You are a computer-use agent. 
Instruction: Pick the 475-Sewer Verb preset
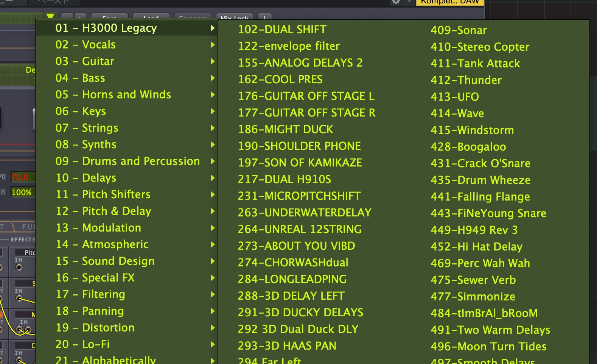473,280
